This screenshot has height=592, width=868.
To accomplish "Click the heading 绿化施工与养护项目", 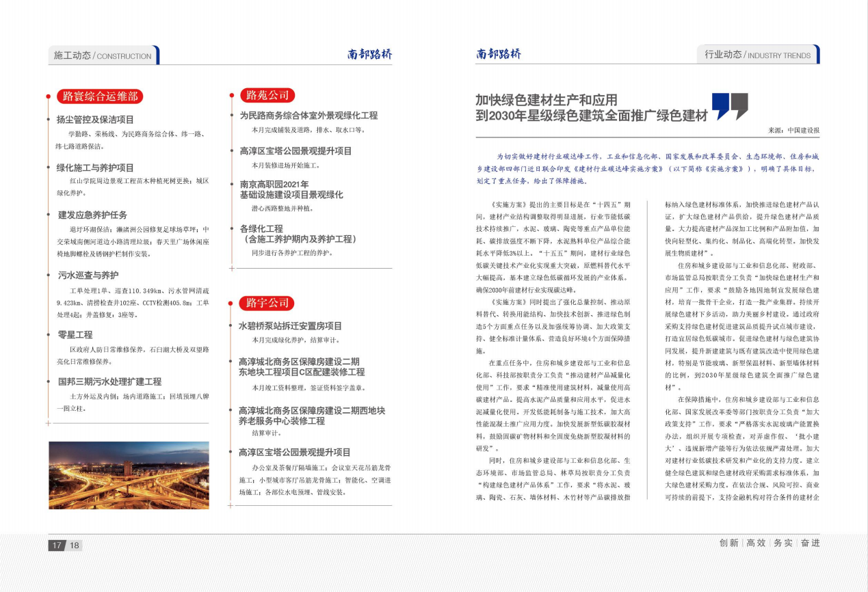I will pyautogui.click(x=95, y=167).
